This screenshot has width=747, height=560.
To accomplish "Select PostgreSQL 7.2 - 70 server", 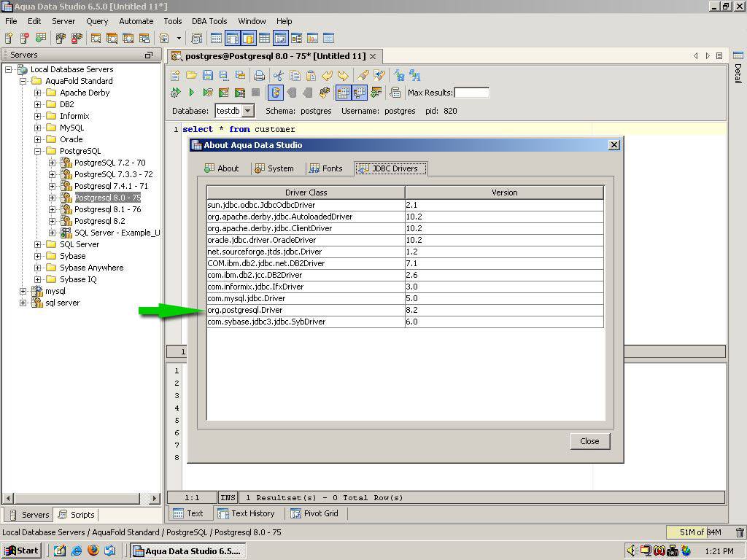I will [110, 163].
